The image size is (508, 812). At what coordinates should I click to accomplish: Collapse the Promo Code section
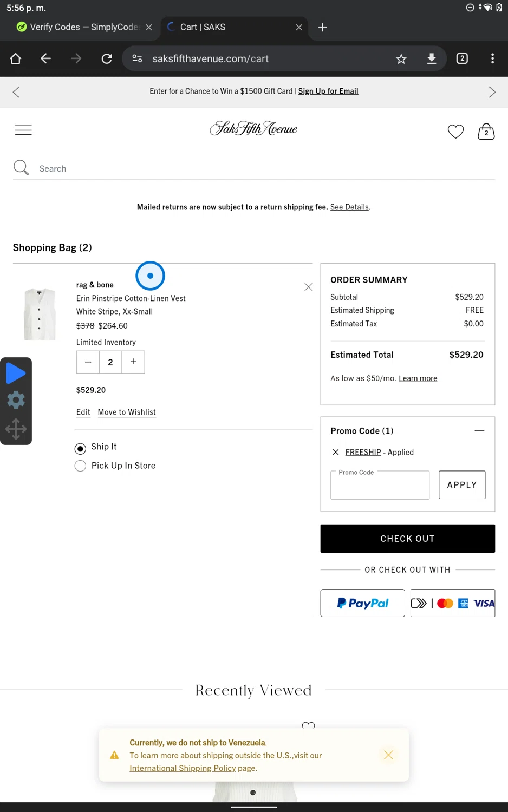coord(479,431)
